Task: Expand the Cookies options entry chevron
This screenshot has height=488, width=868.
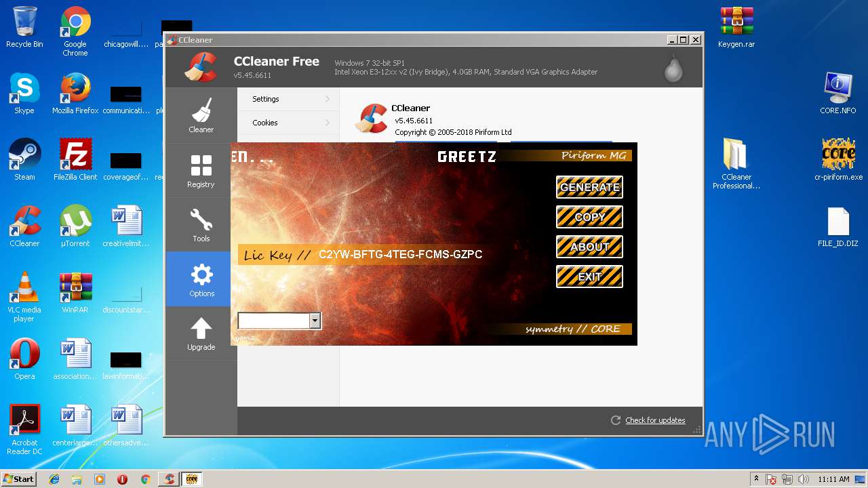Action: (x=328, y=123)
